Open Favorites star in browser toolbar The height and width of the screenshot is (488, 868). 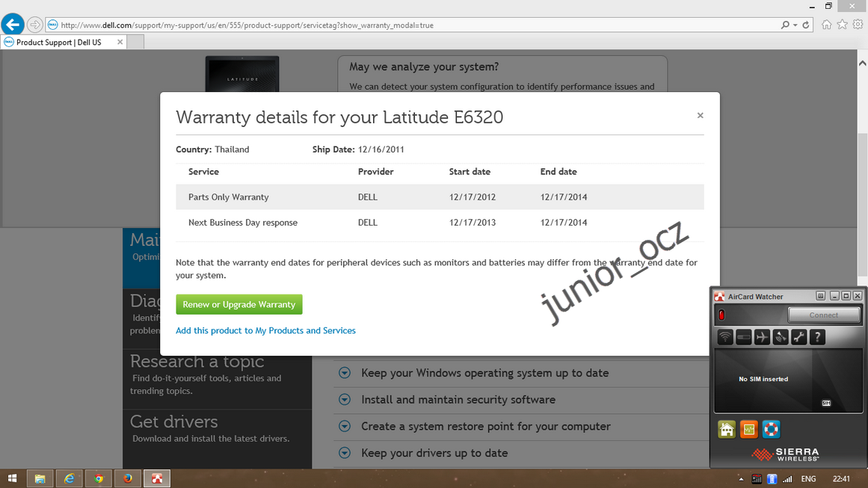point(842,25)
